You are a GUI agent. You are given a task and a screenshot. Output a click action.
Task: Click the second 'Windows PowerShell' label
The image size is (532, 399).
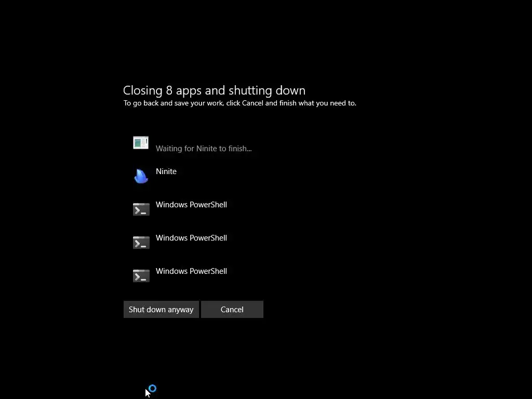point(191,238)
